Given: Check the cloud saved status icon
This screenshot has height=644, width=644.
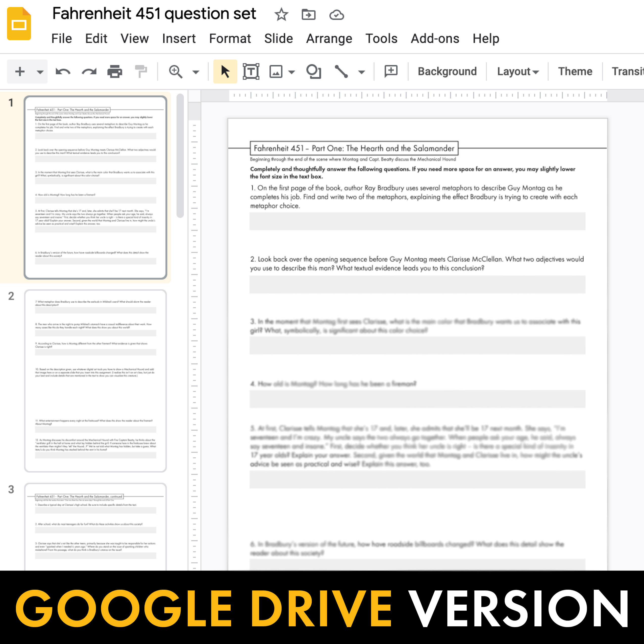Looking at the screenshot, I should coord(336,15).
